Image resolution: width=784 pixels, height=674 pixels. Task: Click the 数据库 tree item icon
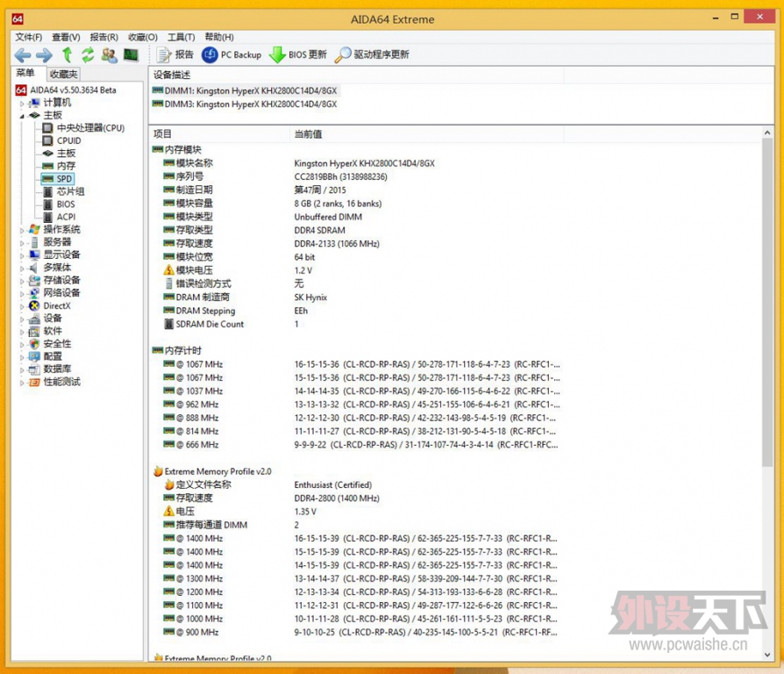[34, 369]
